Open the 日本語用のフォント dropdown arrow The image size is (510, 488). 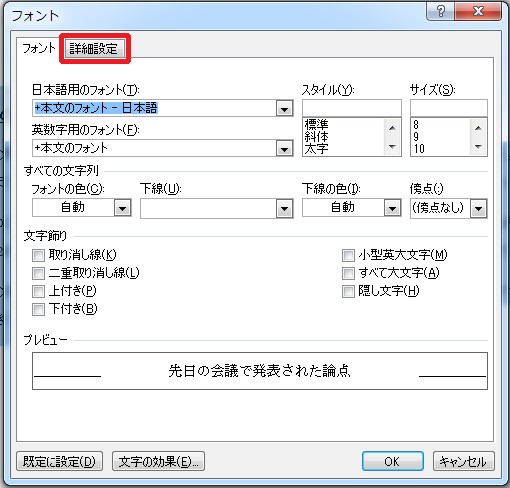284,109
